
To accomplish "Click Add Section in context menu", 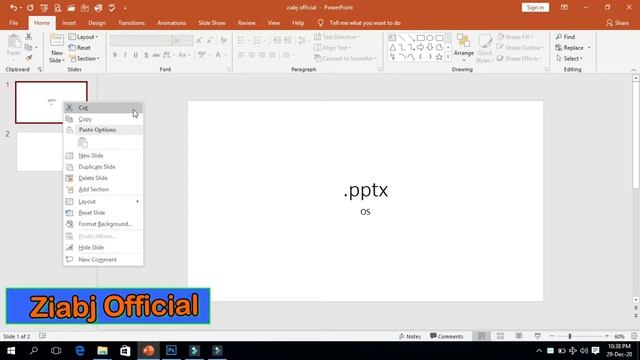I will point(103,189).
